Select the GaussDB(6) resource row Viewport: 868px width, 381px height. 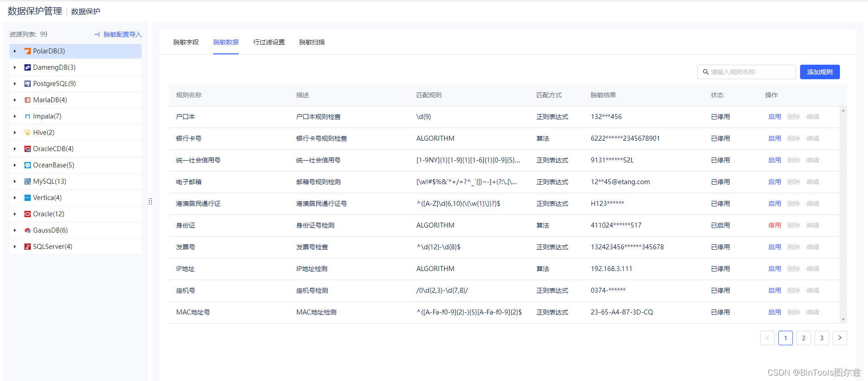pyautogui.click(x=76, y=230)
